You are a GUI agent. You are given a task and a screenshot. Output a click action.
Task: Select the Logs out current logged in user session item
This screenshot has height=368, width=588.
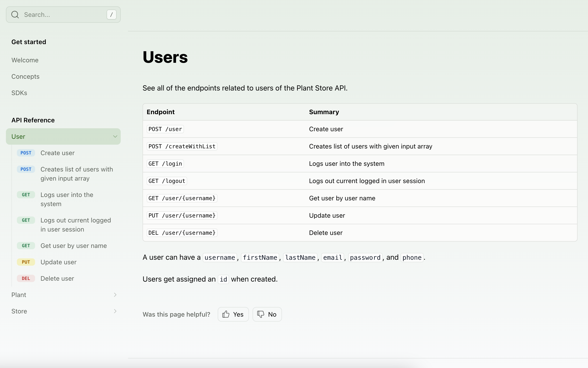click(x=76, y=224)
